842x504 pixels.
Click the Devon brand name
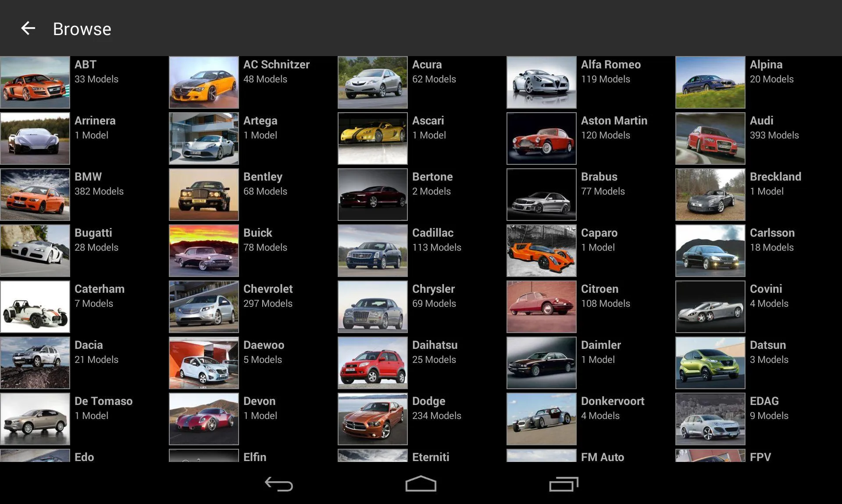[259, 401]
